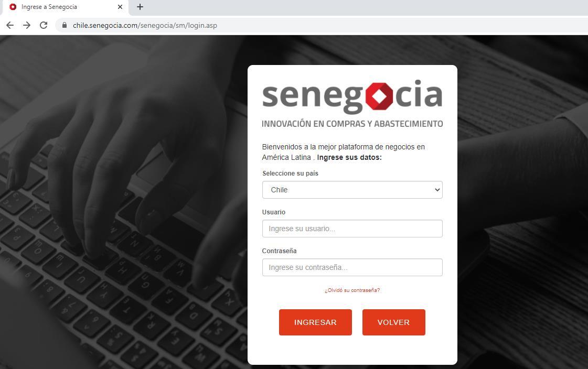Click the Usuario field label
This screenshot has width=588, height=369.
[274, 212]
